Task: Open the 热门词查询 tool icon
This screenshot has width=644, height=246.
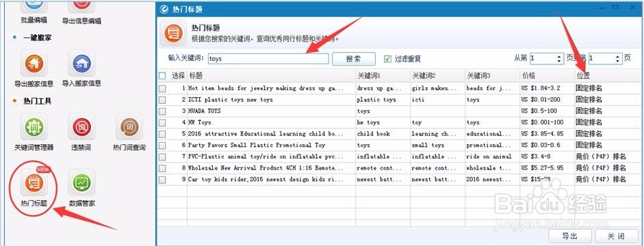Action: point(129,126)
